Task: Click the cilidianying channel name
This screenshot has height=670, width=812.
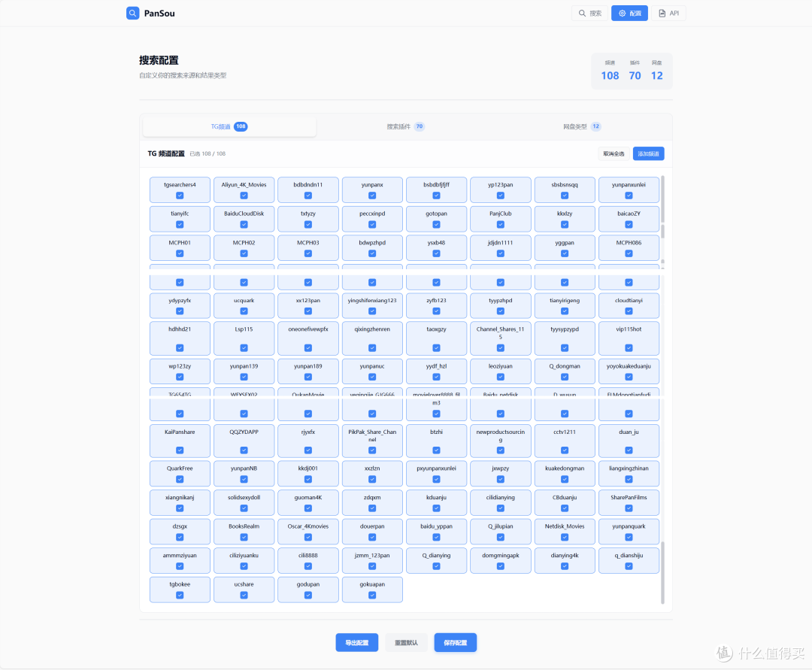Action: pos(500,498)
